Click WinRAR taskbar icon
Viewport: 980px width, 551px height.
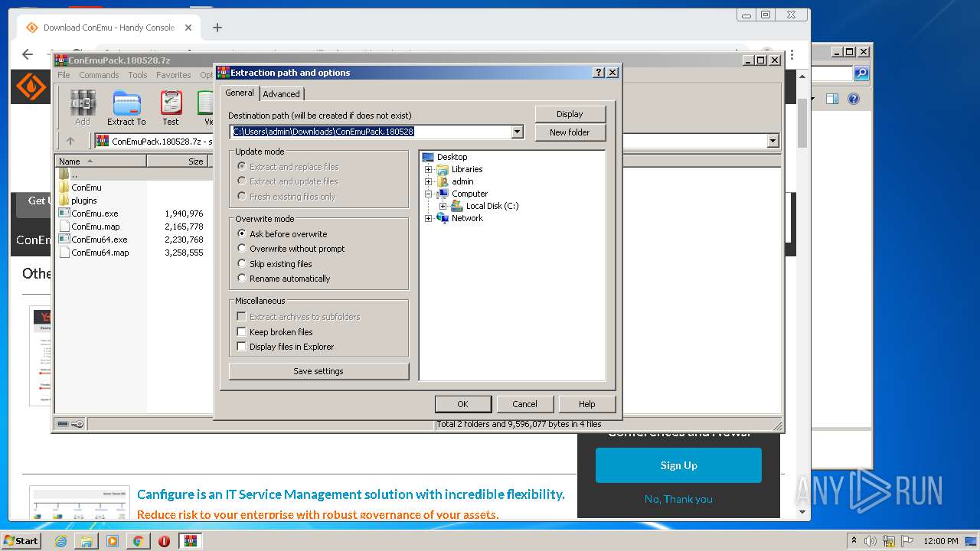pyautogui.click(x=190, y=541)
